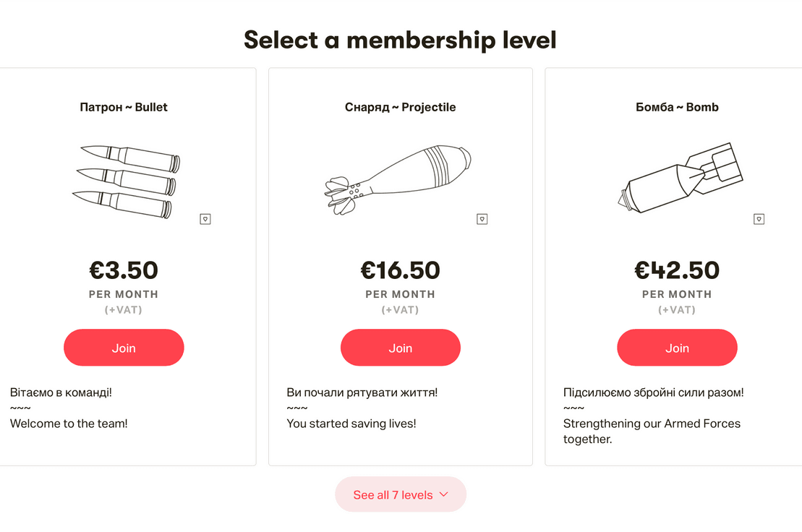
Task: Click the €16.50 price text
Action: click(x=401, y=270)
